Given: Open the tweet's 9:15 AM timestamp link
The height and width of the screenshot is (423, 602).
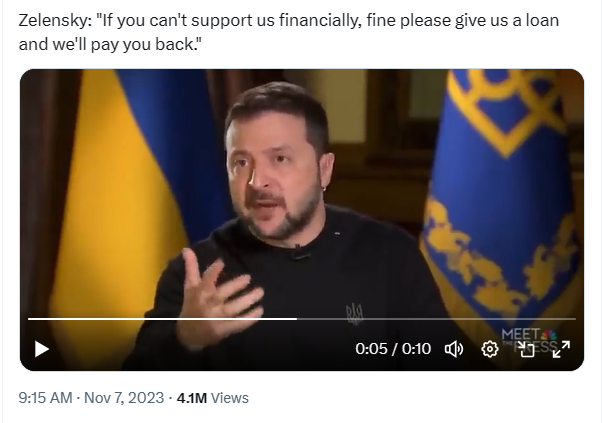Looking at the screenshot, I should tap(45, 398).
